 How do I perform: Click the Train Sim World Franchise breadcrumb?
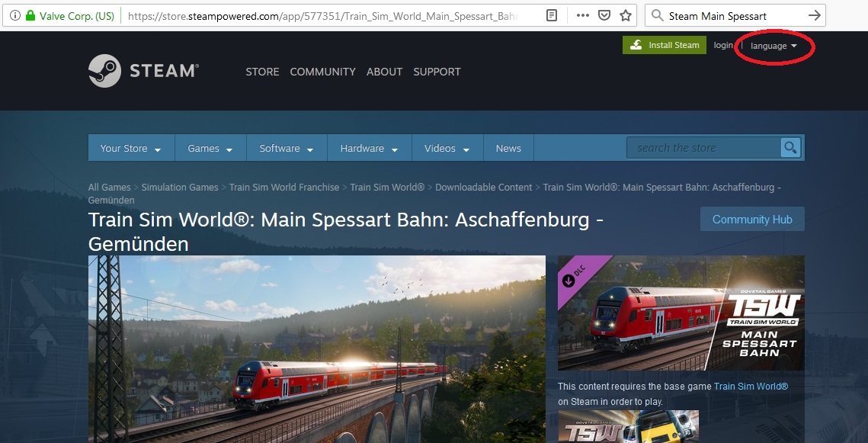284,187
